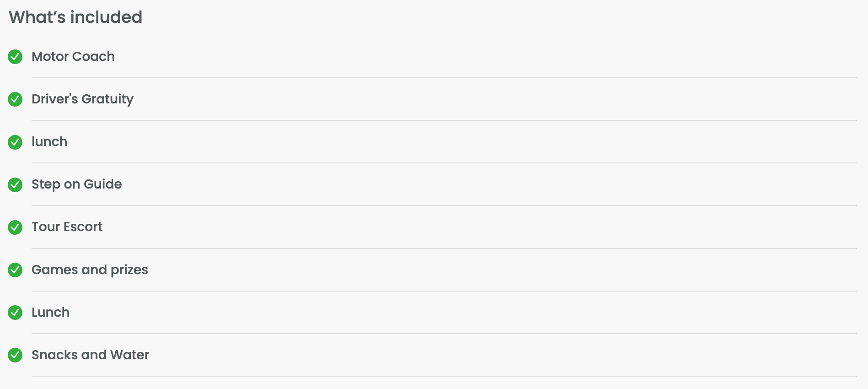This screenshot has height=389, width=868.
Task: Click the green check next to Tour Escort
Action: [x=15, y=227]
